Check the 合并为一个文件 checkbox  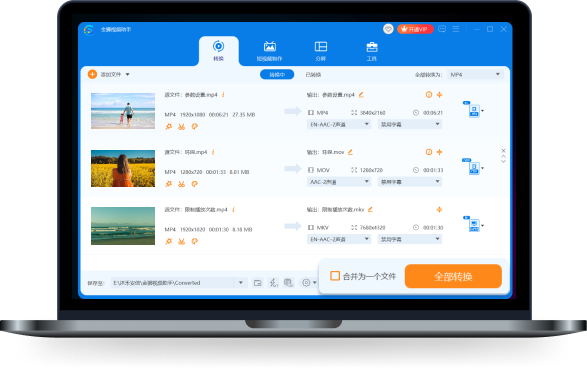tap(335, 276)
